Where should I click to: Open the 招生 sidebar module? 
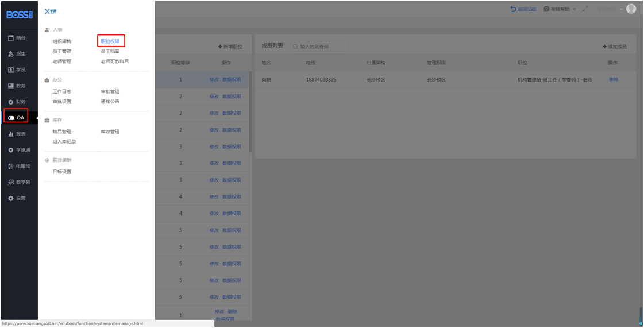(x=17, y=53)
